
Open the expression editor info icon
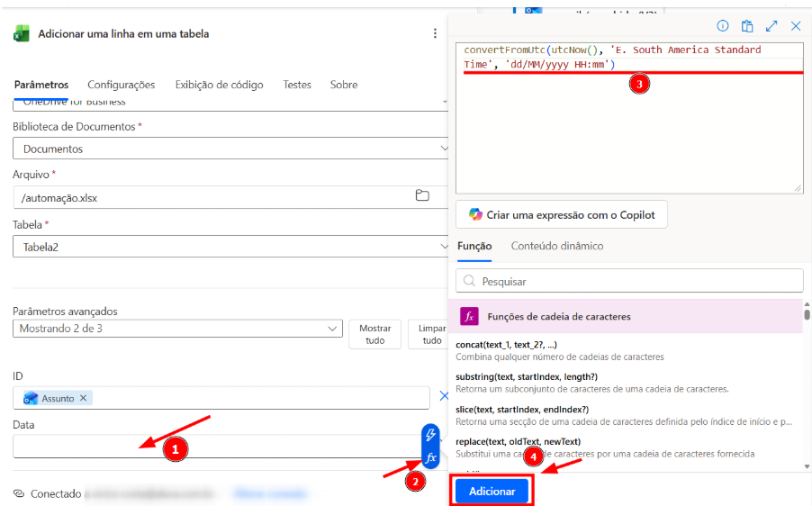tap(722, 26)
